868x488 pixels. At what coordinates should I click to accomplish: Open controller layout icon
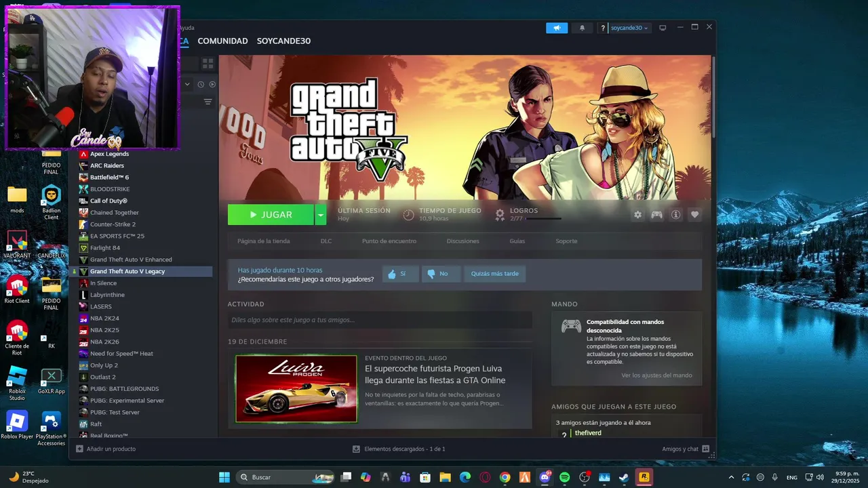tap(656, 215)
